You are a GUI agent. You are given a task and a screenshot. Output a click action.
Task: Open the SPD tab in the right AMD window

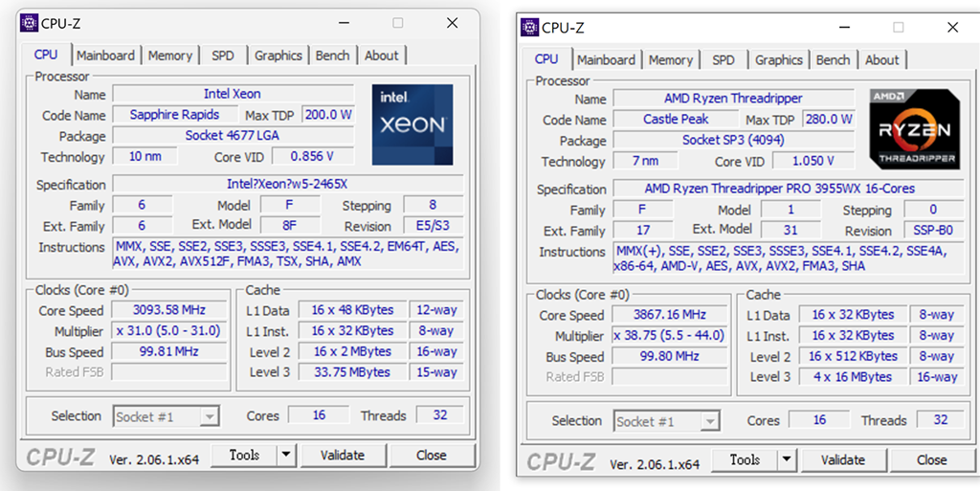tap(724, 60)
